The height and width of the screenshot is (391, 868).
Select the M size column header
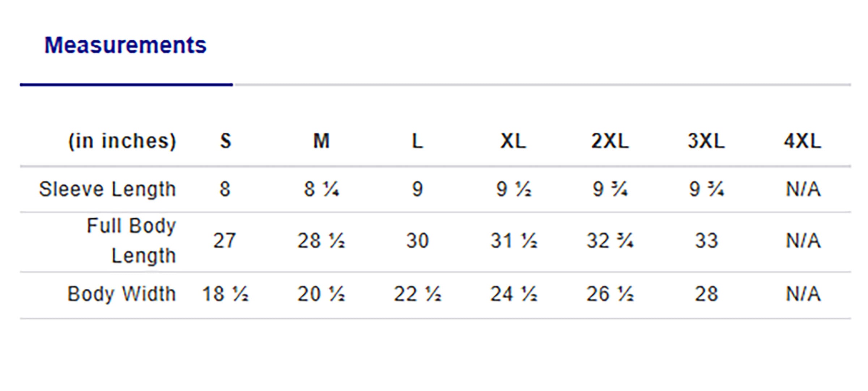click(321, 141)
